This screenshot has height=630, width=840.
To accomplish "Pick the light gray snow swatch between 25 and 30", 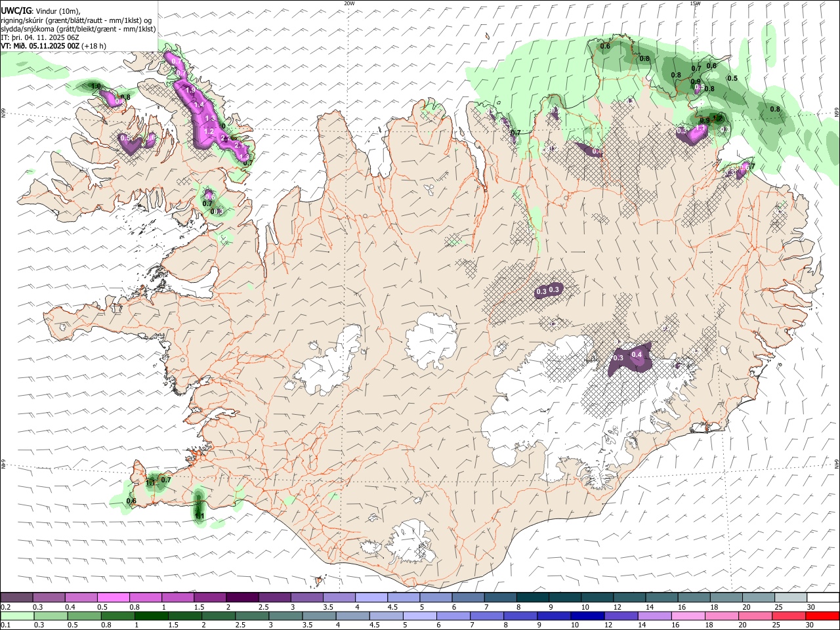I will [790, 598].
